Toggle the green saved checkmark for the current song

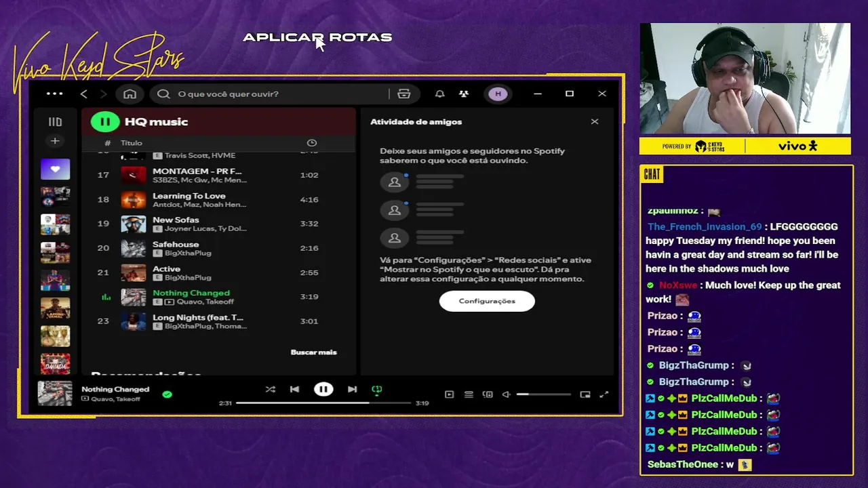167,394
